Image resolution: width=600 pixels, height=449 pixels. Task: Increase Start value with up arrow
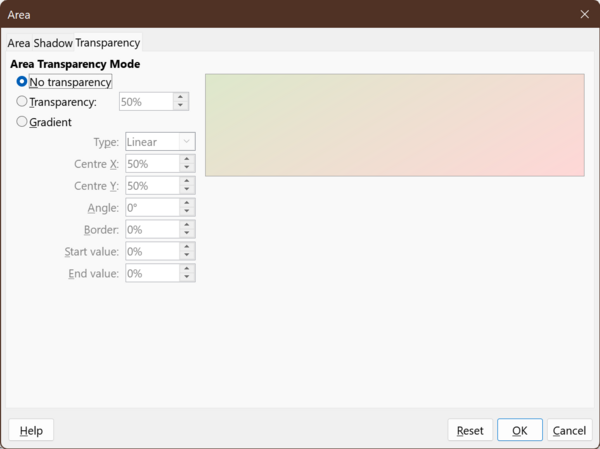click(x=187, y=247)
